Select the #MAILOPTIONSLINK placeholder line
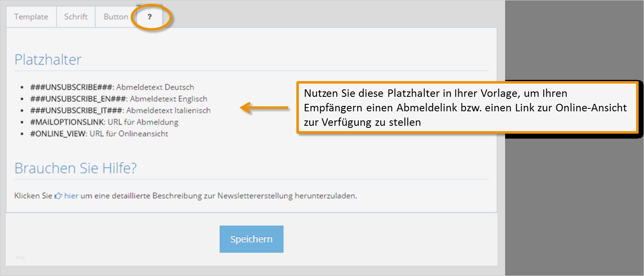The image size is (644, 276). point(66,122)
